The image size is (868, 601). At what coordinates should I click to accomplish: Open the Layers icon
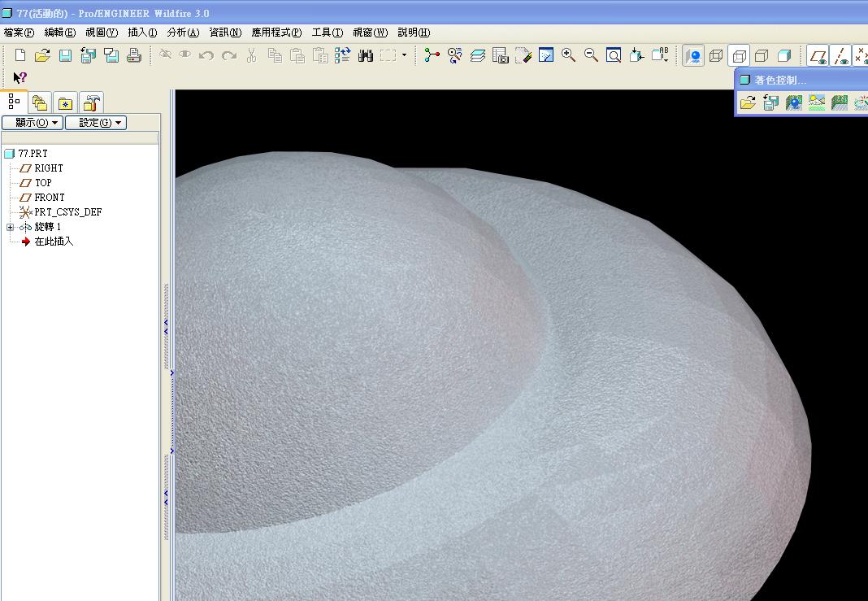coord(478,55)
